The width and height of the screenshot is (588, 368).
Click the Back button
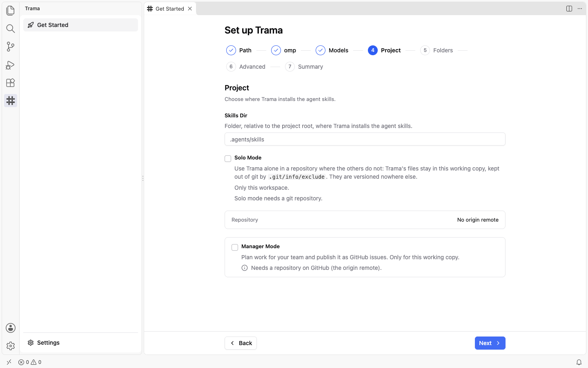click(x=241, y=343)
